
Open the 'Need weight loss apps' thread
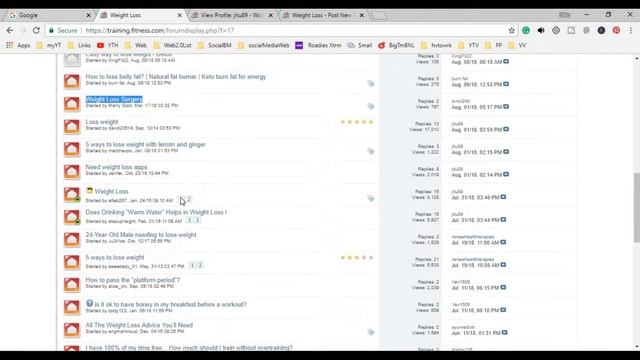(116, 167)
